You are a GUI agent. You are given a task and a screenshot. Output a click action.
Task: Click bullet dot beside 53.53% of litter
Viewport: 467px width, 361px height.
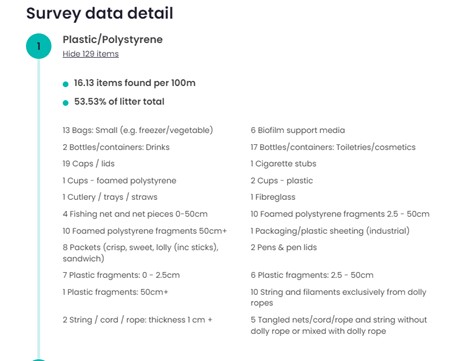65,103
